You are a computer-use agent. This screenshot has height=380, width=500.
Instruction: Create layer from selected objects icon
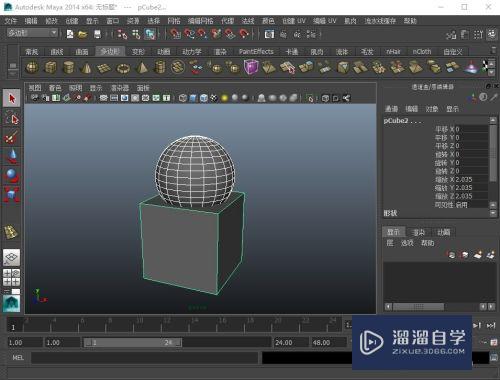tap(490, 255)
